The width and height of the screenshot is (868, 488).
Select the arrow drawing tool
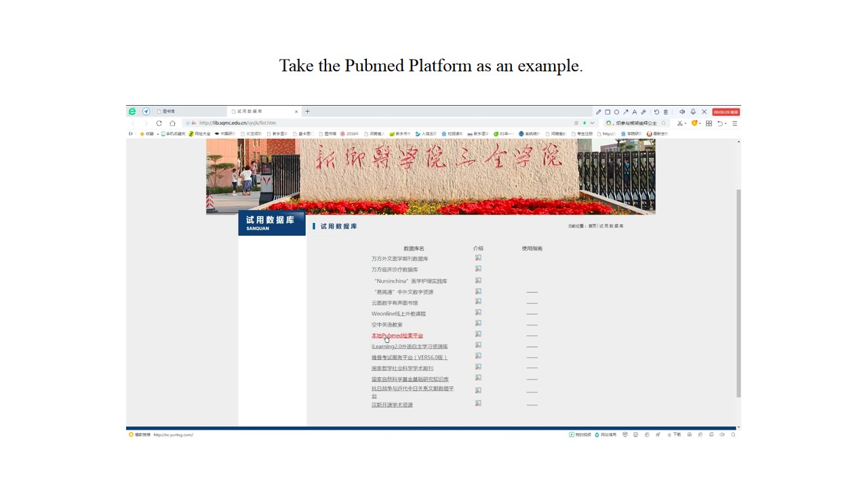tap(625, 112)
